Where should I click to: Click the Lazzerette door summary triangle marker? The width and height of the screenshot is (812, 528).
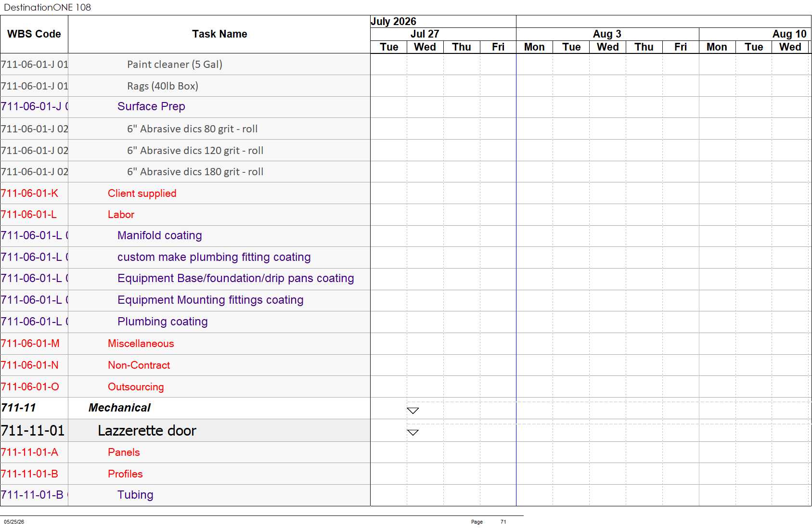[x=412, y=432]
